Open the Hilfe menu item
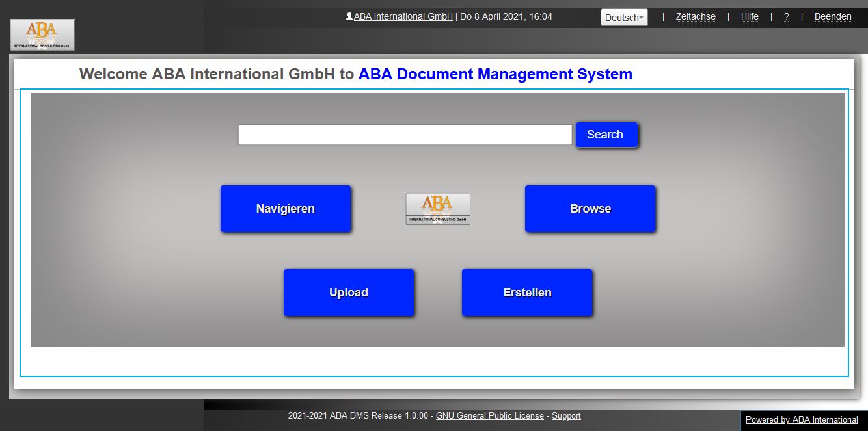Screen dimensions: 868x431 pyautogui.click(x=750, y=17)
